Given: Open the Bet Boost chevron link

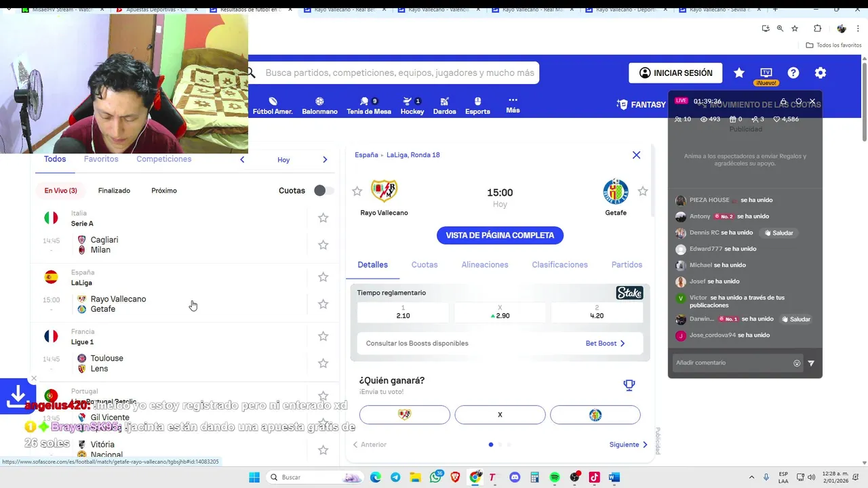Looking at the screenshot, I should (605, 344).
